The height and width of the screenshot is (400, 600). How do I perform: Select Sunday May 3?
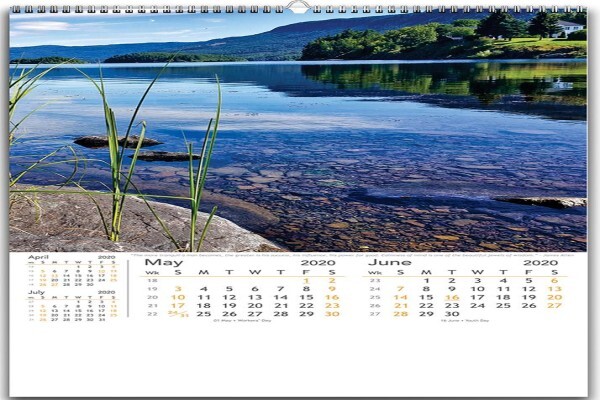178,289
